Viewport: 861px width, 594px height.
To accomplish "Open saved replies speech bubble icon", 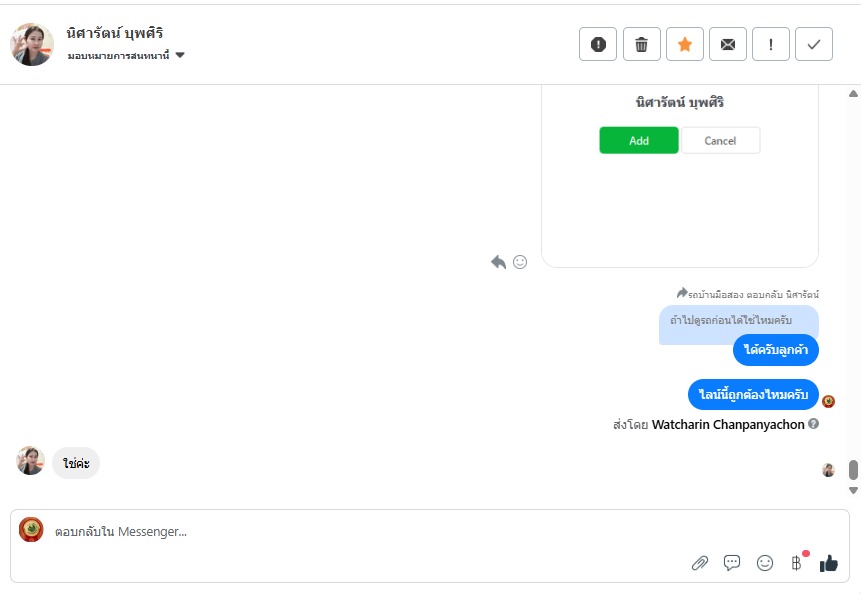I will (x=732, y=563).
